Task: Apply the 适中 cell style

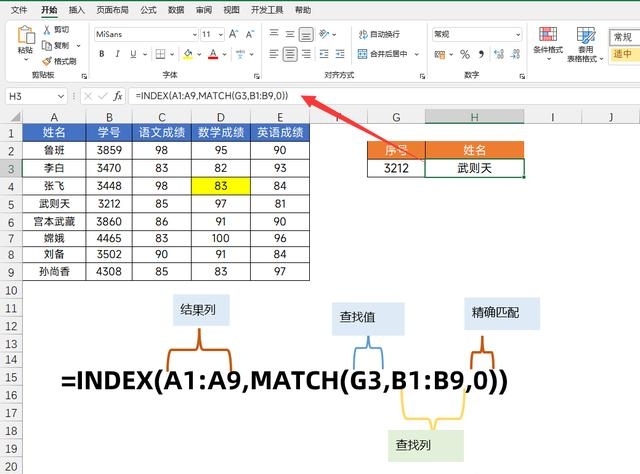Action: pyautogui.click(x=624, y=54)
